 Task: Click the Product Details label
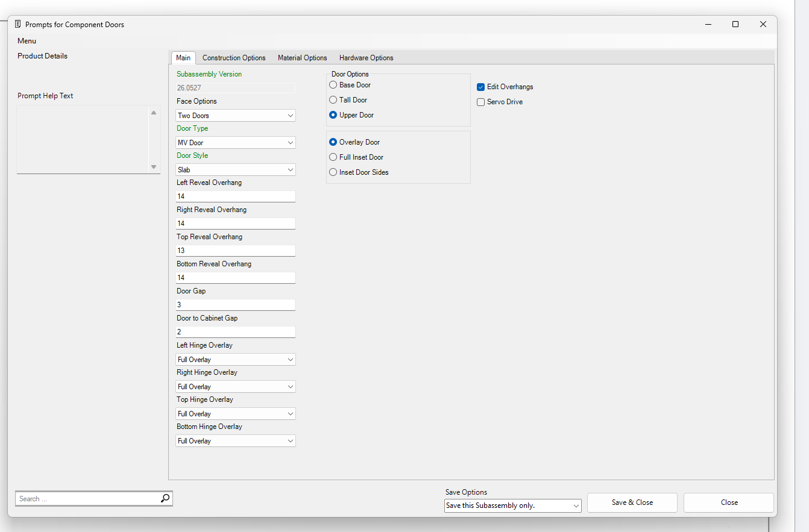coord(42,56)
